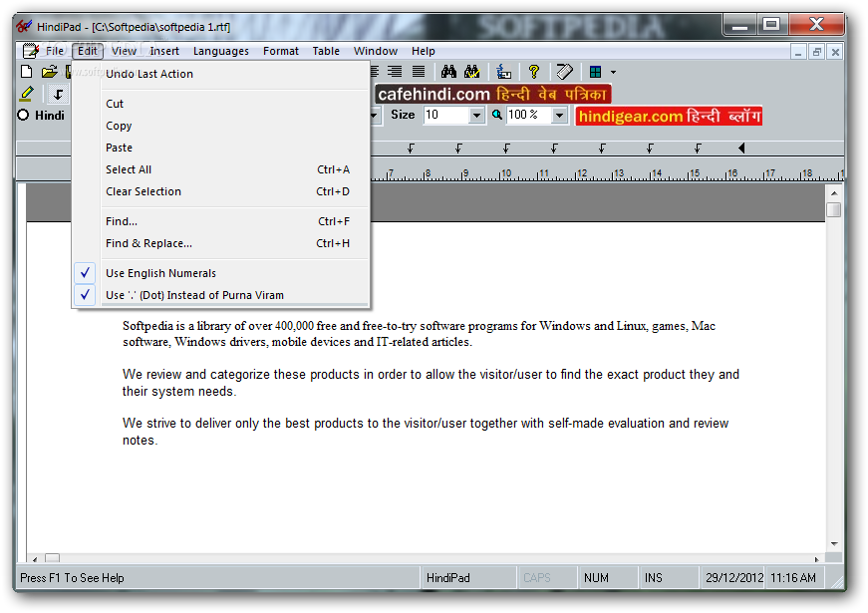Open the Size dropdown
868x613 pixels.
(476, 116)
